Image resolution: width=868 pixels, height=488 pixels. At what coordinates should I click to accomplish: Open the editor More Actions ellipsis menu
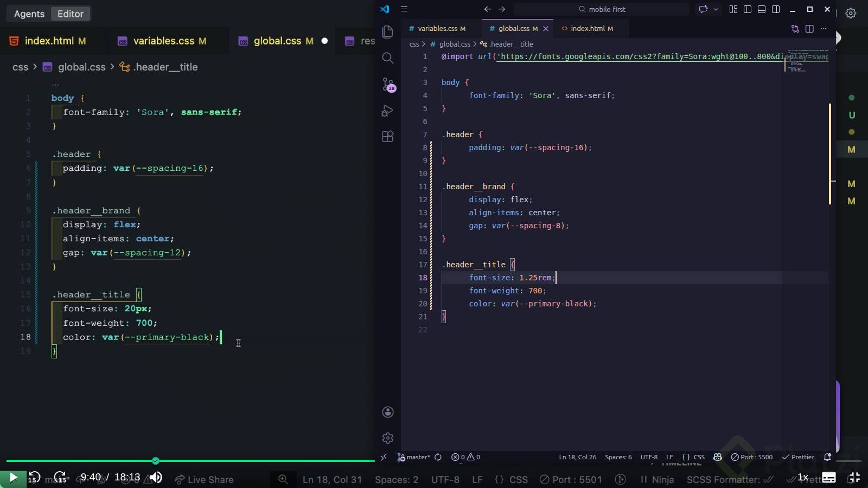824,29
